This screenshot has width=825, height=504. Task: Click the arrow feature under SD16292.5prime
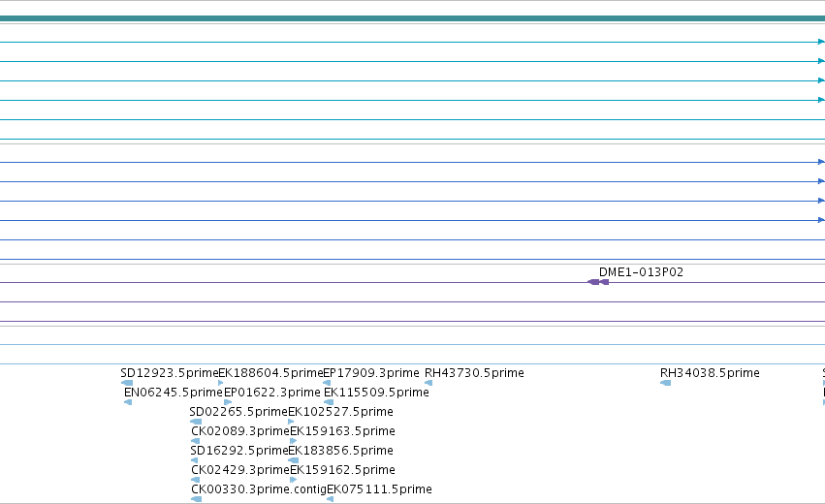pos(194,460)
